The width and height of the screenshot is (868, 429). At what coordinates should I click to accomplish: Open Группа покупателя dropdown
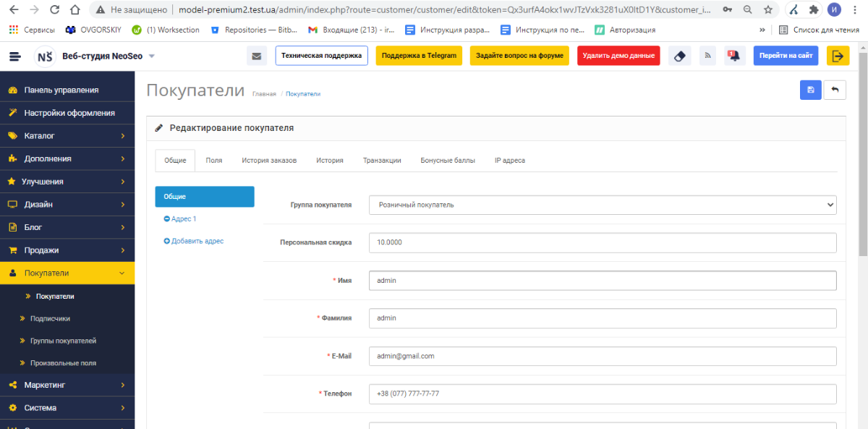[x=603, y=205]
